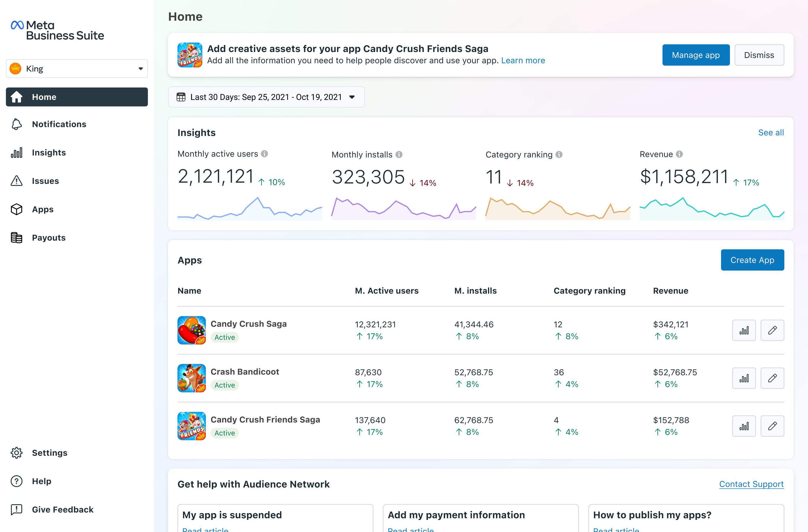Click the date range dropdown arrow
This screenshot has height=532, width=808.
coord(352,97)
